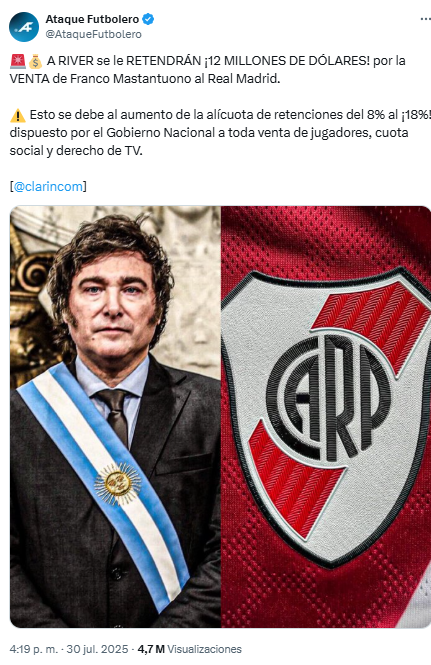Click the blue verified badge icon
Viewport: 431px width, 665px height.
pos(148,19)
